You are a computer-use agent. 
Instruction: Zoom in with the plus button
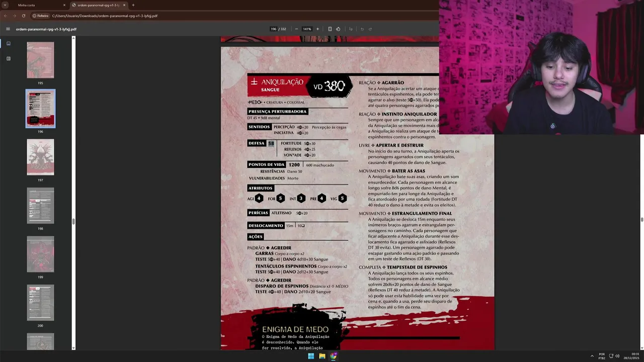coord(317,29)
